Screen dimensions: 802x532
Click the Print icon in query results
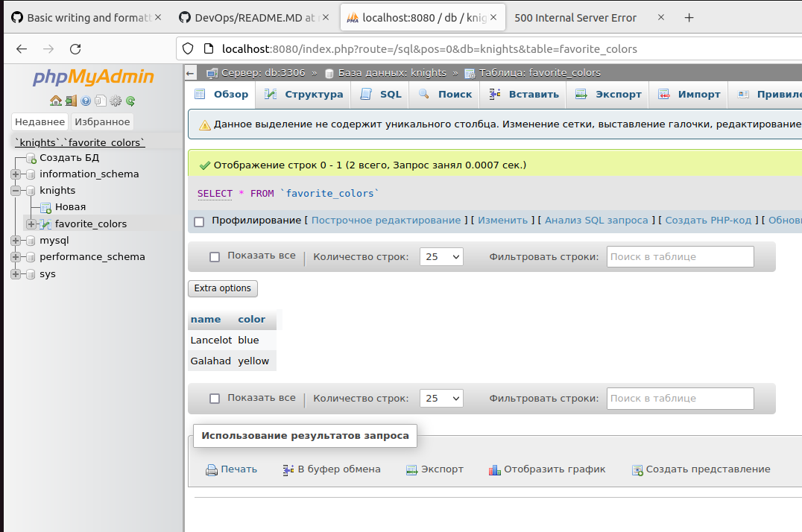pos(212,469)
